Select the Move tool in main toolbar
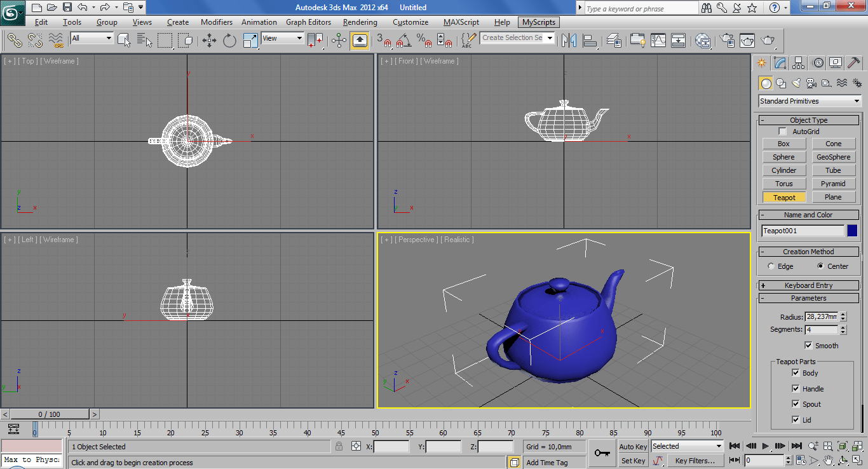 (209, 41)
